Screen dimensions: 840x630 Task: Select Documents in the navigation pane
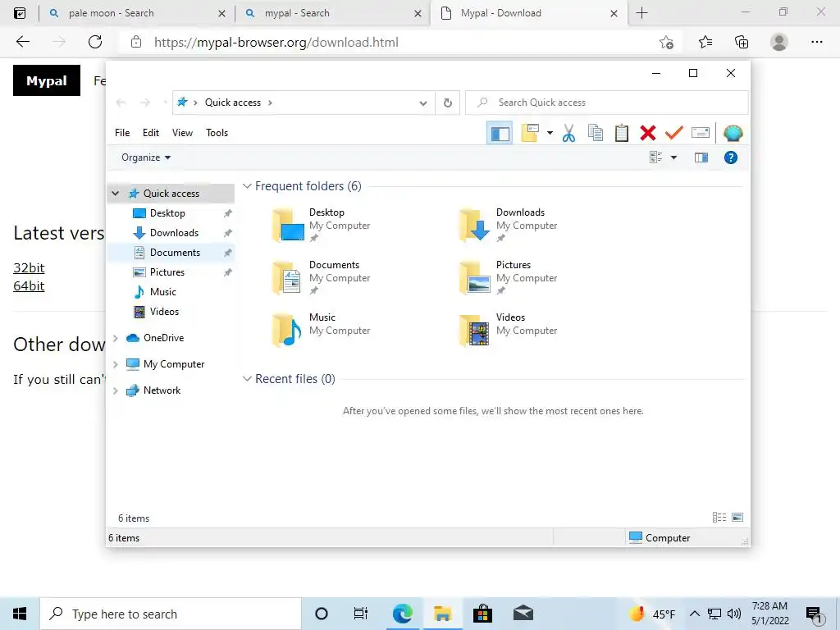point(175,253)
